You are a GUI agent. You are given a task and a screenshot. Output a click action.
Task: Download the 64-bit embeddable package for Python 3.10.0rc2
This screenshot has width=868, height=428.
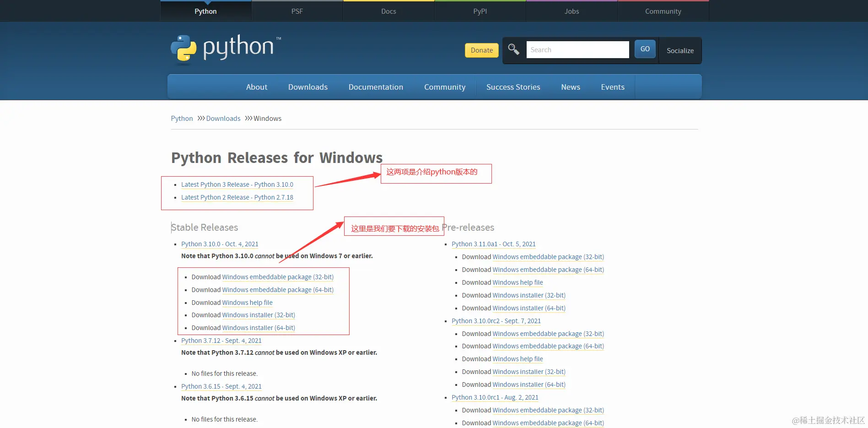coord(548,346)
